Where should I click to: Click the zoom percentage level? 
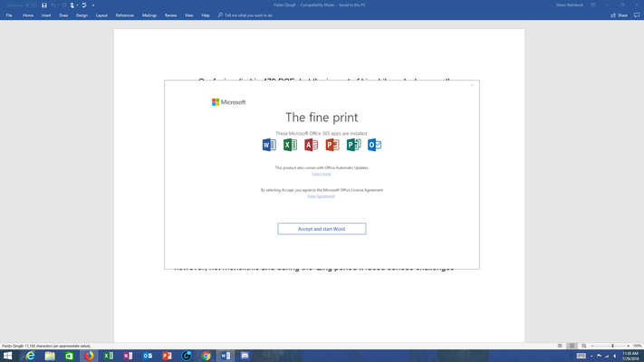[637, 346]
